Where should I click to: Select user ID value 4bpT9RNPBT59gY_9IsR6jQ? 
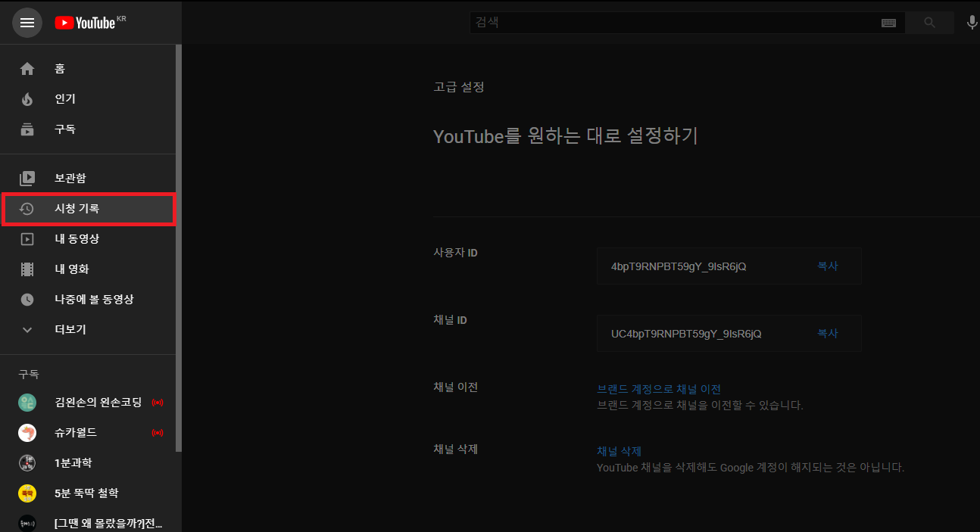(x=679, y=266)
